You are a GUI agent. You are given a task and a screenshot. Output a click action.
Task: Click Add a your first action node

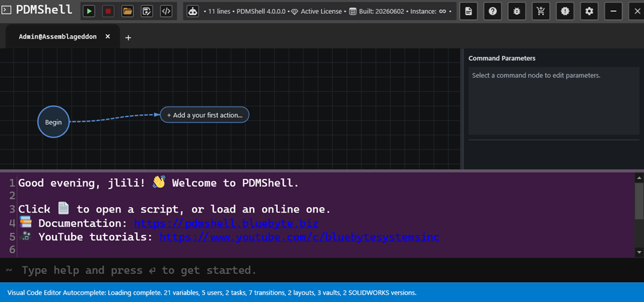point(205,115)
